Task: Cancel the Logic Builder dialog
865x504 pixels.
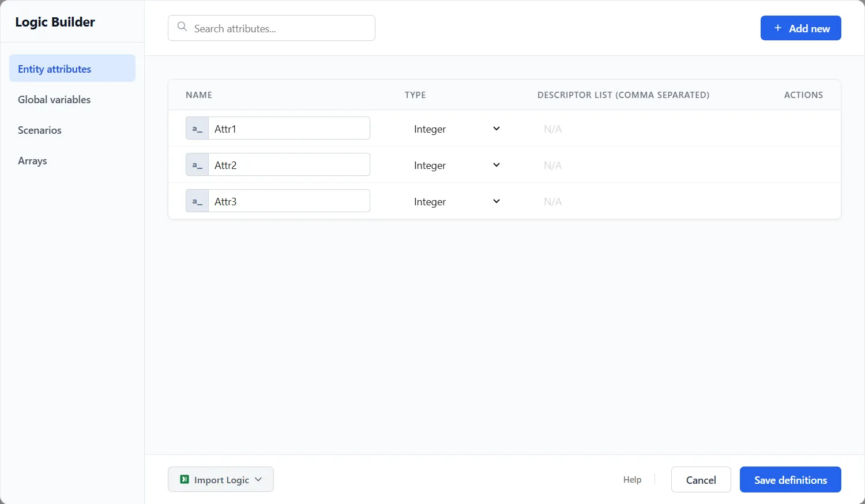Action: (x=701, y=479)
